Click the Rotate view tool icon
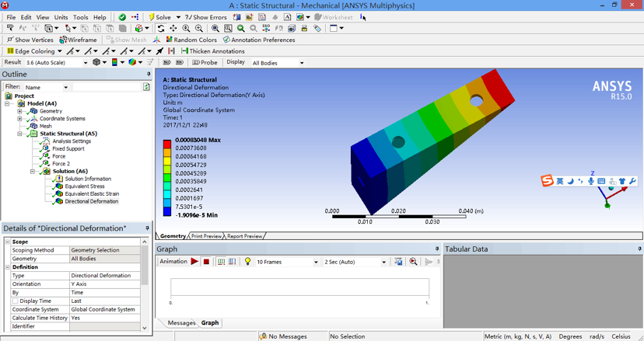Screen dimensions: 644x341 click(161, 28)
